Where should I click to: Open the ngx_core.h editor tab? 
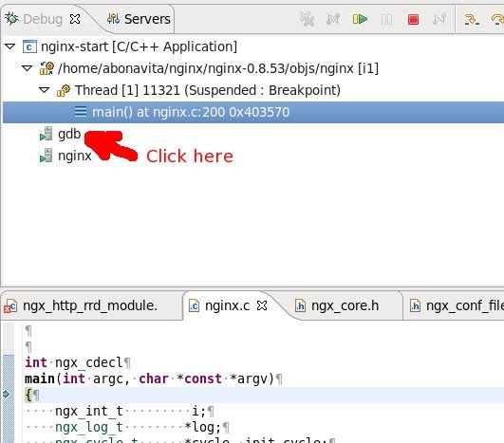pos(337,305)
